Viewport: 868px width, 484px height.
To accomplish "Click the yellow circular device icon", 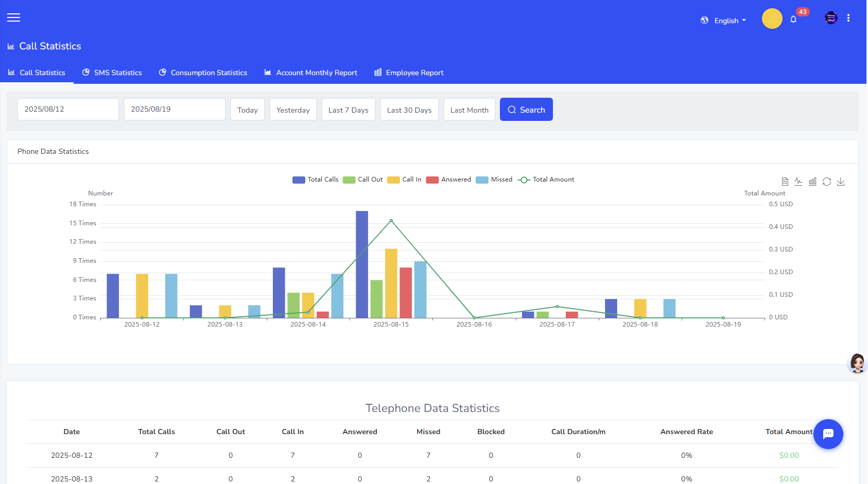I will [x=772, y=19].
